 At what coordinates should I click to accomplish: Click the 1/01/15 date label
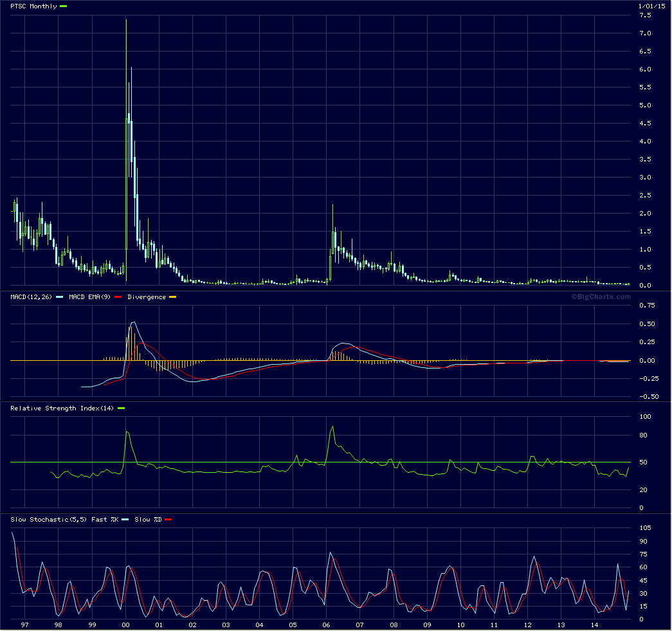tap(651, 6)
